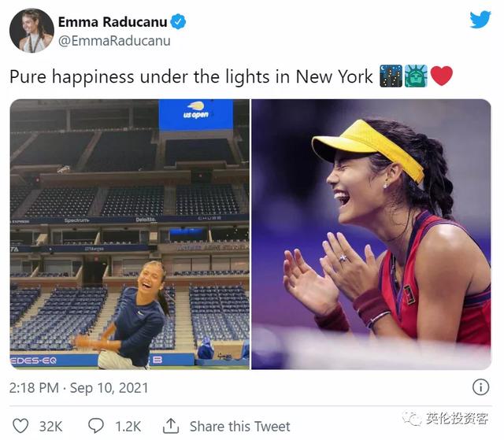Screen dimensions: 504x440
Task: Click the heart like icon
Action: [20, 426]
